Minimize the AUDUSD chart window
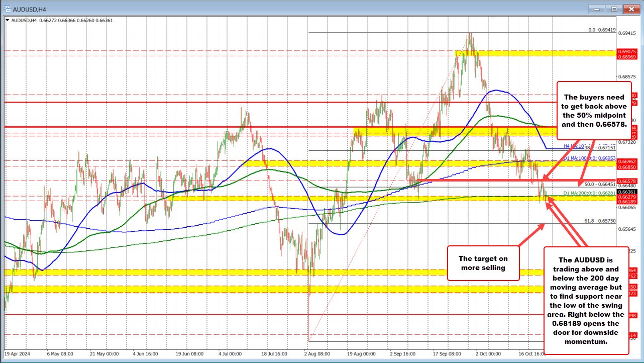 click(x=596, y=9)
